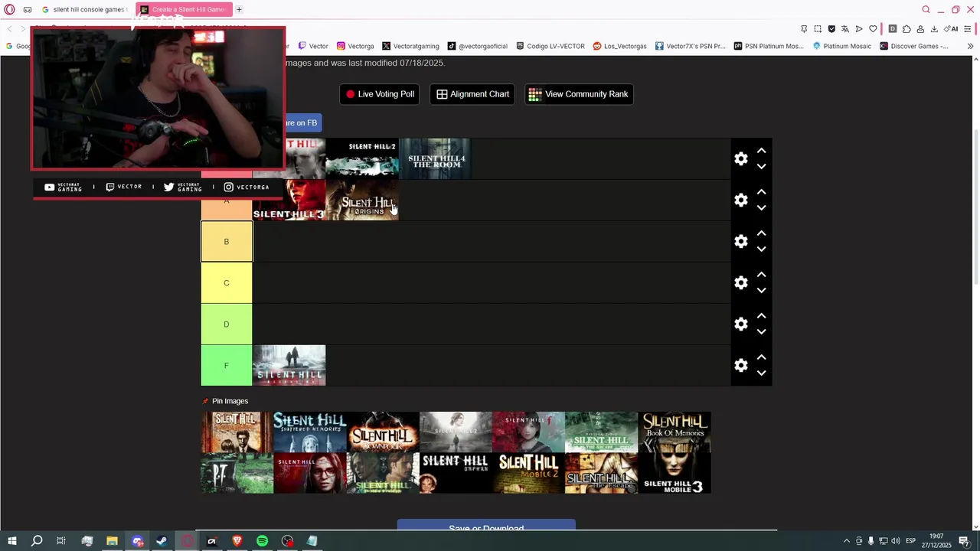
Task: Pick the P.T. image
Action: tap(237, 473)
